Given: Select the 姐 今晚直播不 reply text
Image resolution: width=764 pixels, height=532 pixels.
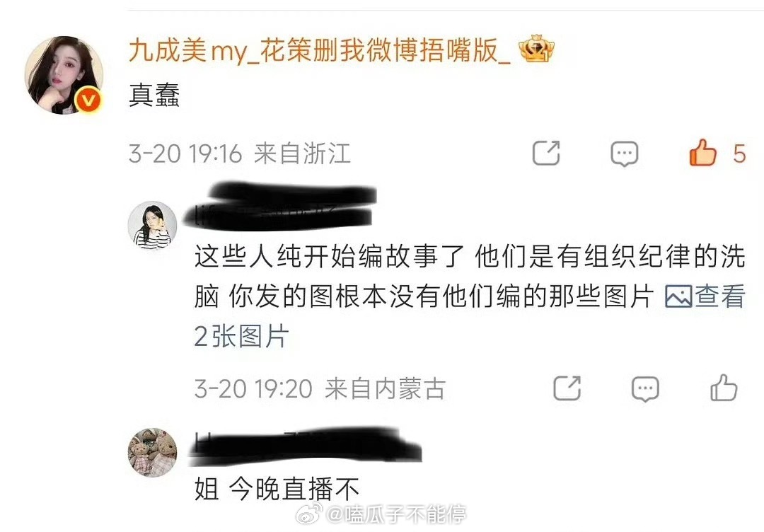Looking at the screenshot, I should coord(277,489).
